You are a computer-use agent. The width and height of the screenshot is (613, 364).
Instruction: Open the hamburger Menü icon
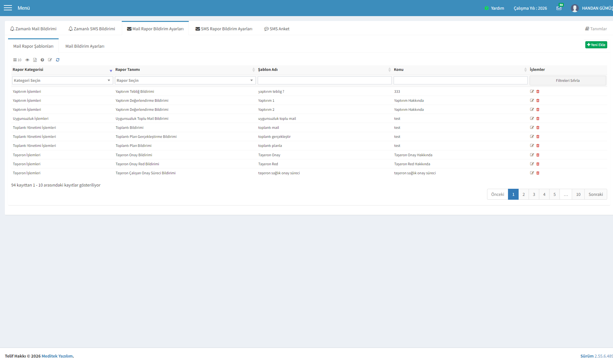8,8
